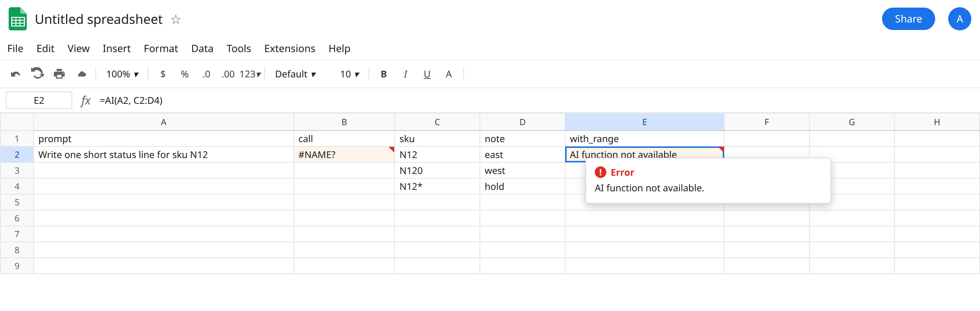980x311 pixels.
Task: Select the cell containing N12*
Action: [x=437, y=187]
